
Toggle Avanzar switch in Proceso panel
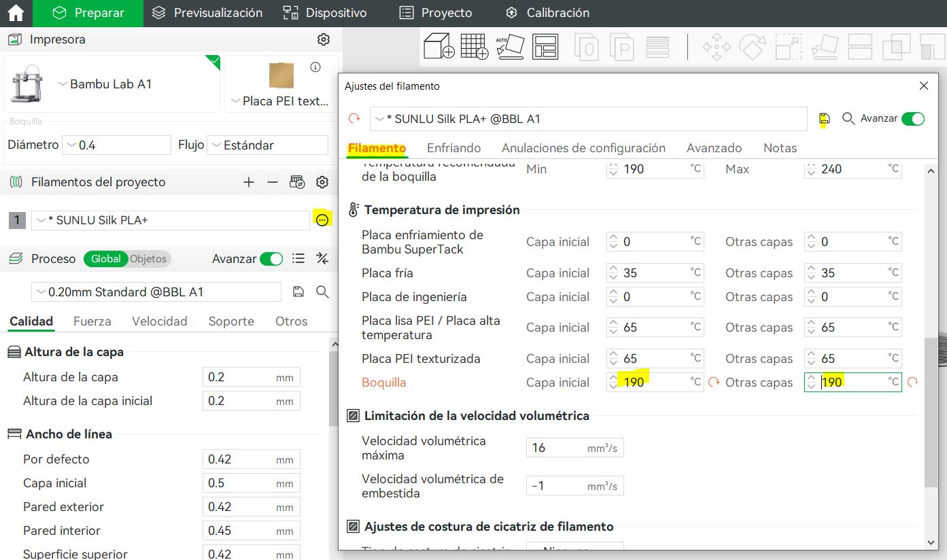[271, 259]
